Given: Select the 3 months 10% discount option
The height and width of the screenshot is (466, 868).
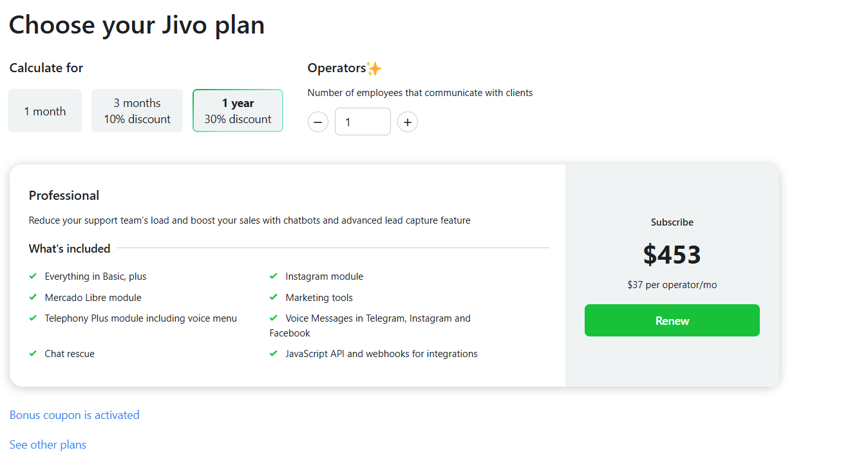Looking at the screenshot, I should pyautogui.click(x=137, y=110).
